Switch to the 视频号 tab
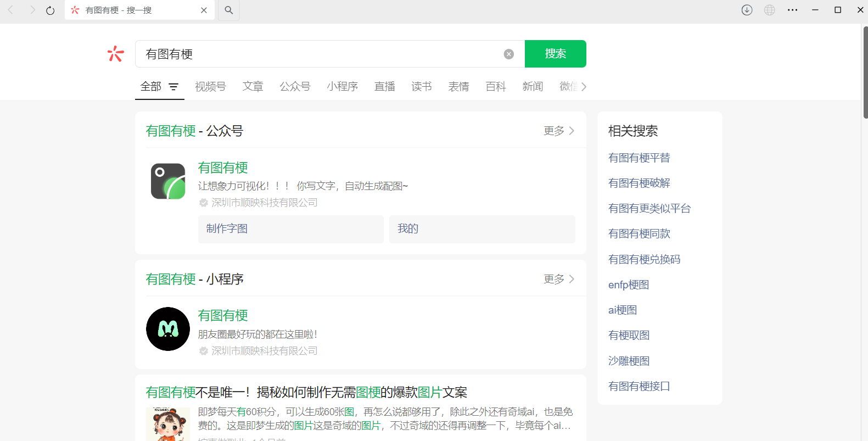Image resolution: width=868 pixels, height=441 pixels. [x=210, y=87]
